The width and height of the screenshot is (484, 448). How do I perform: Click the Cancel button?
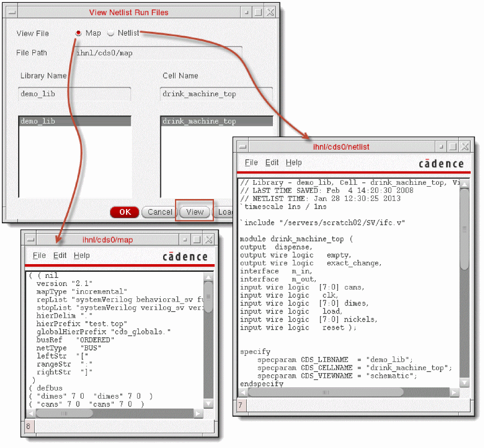(x=159, y=212)
